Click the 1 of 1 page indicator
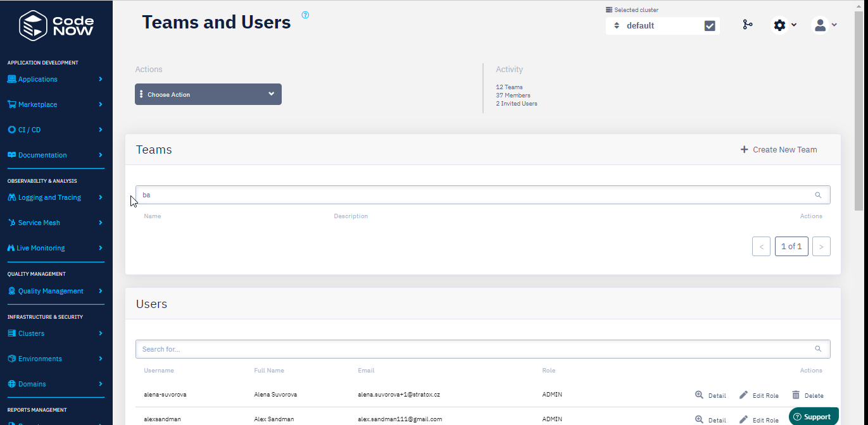 pyautogui.click(x=791, y=247)
